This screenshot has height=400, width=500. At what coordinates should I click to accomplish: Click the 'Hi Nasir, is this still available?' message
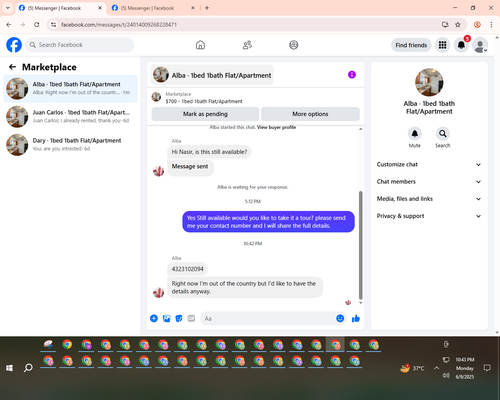(x=209, y=152)
